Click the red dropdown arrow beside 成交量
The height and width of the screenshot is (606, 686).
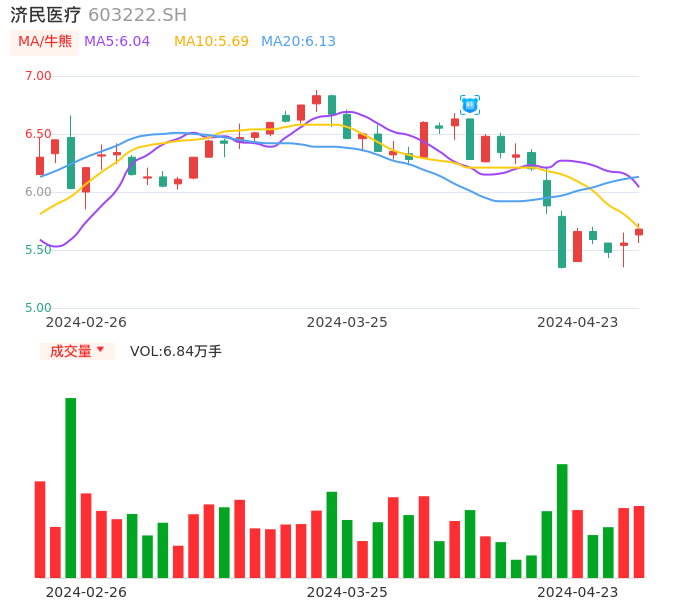pyautogui.click(x=100, y=351)
